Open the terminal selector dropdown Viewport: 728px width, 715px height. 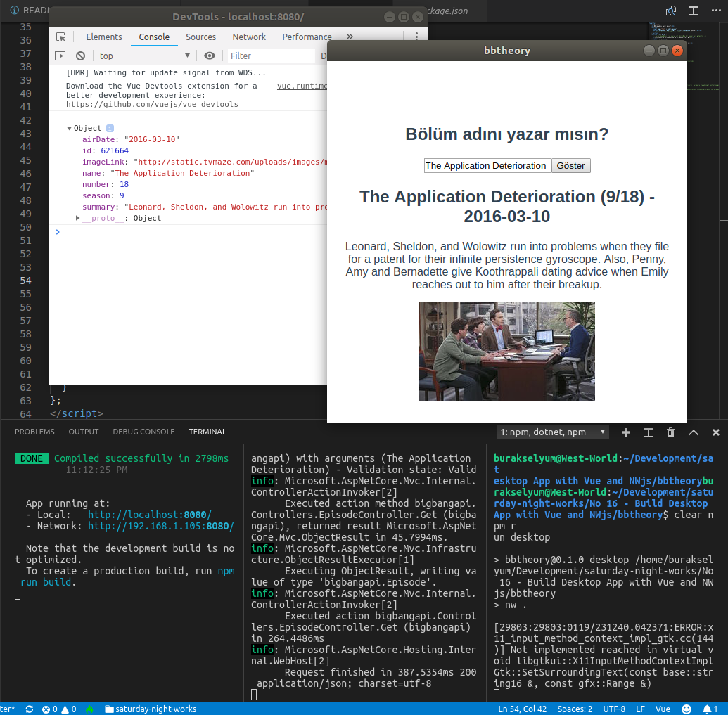tap(553, 432)
